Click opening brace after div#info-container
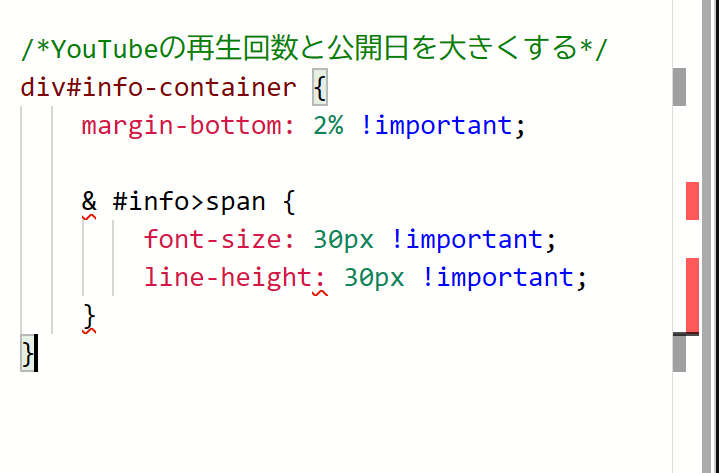Image resolution: width=719 pixels, height=473 pixels. pos(320,87)
